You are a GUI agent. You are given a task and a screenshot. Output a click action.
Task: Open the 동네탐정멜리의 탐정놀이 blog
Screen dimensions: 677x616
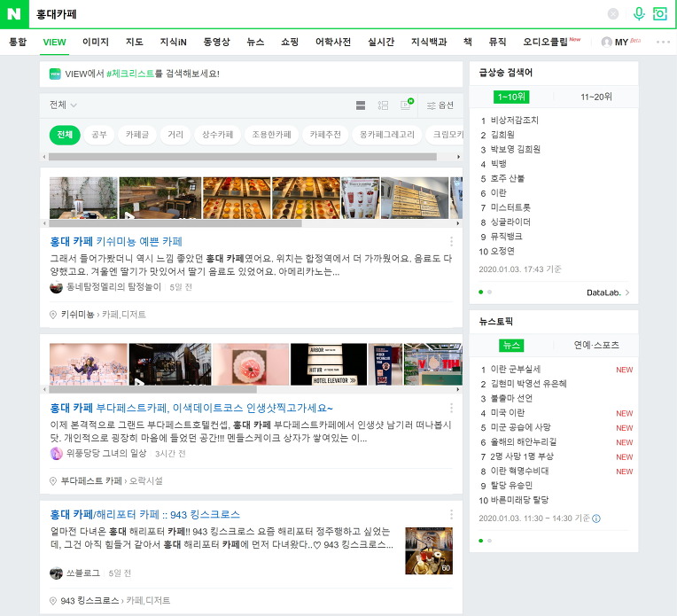coord(113,287)
